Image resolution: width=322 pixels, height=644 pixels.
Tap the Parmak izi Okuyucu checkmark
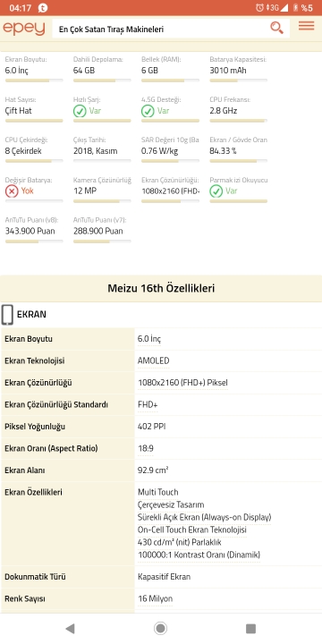[x=216, y=191]
